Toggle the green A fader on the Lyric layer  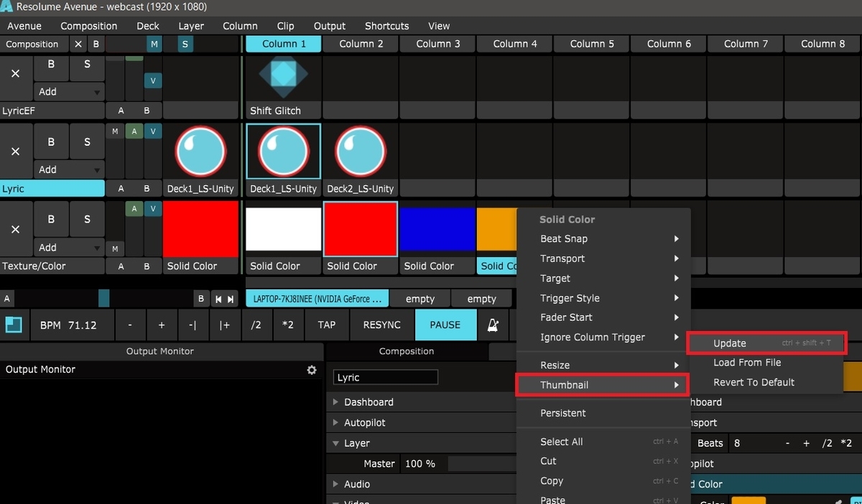[x=134, y=131]
